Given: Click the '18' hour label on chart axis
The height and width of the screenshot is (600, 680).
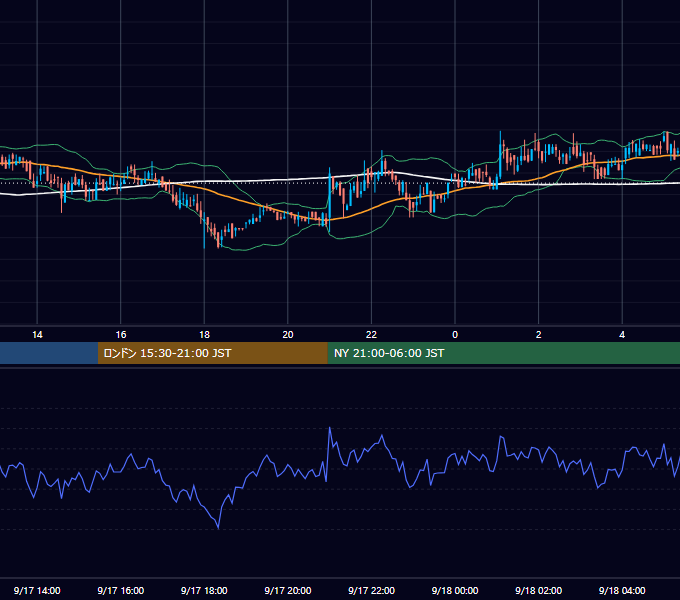Looking at the screenshot, I should (204, 335).
